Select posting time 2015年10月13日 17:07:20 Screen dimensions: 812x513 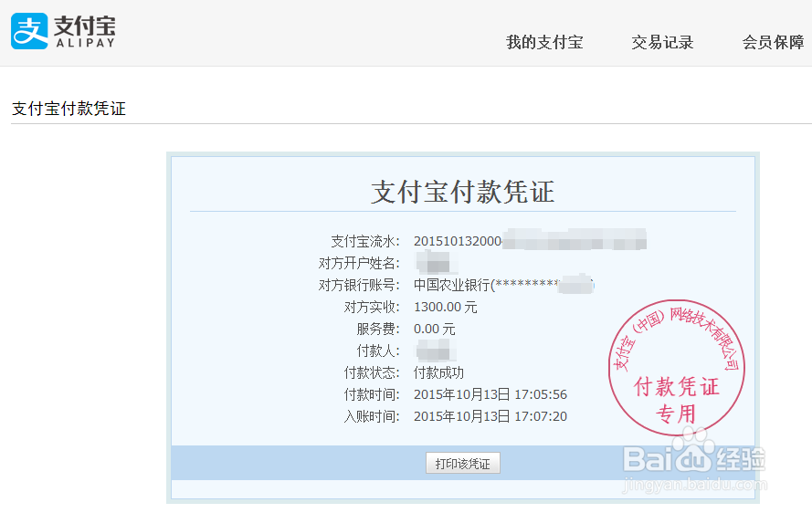[490, 416]
